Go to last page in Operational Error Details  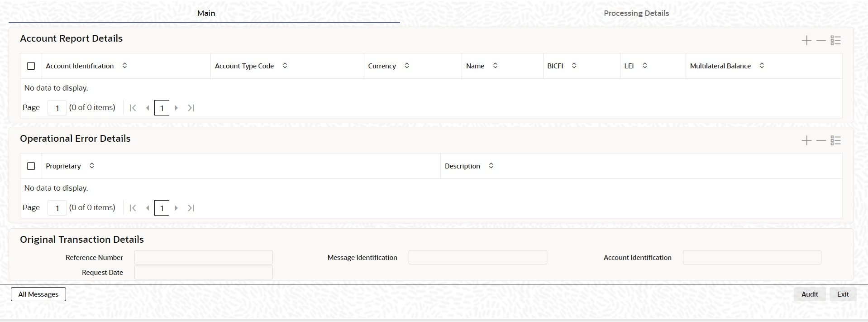click(x=191, y=208)
